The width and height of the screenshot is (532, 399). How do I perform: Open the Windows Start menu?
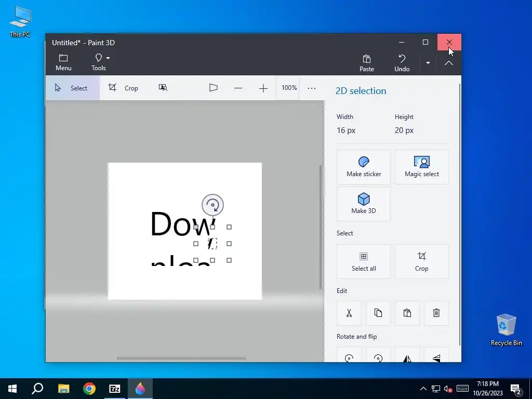tap(12, 389)
